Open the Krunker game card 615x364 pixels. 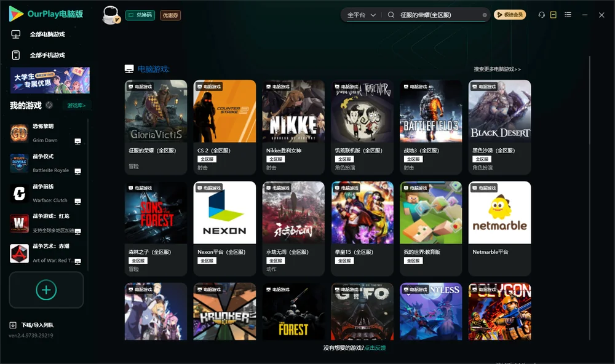pyautogui.click(x=224, y=312)
